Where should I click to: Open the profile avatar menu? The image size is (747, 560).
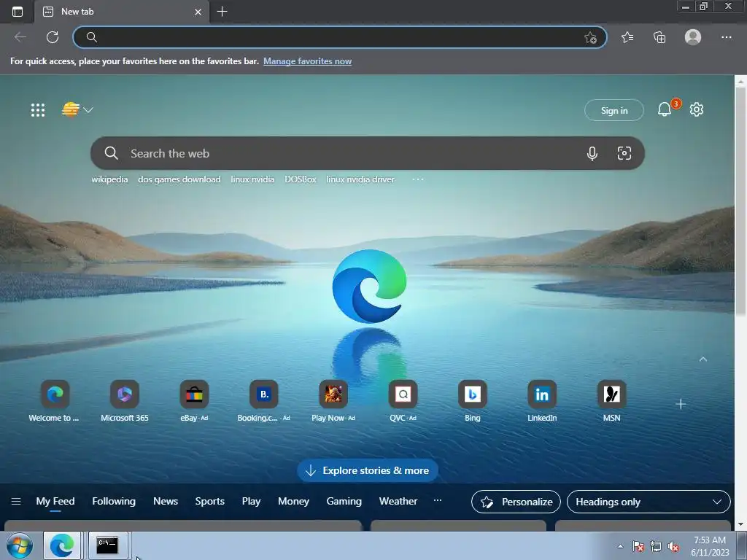pyautogui.click(x=693, y=37)
